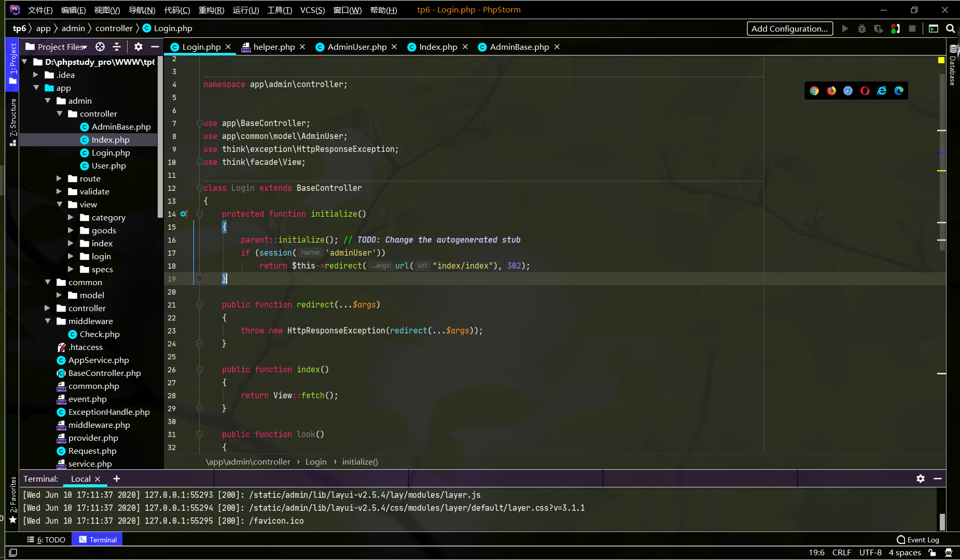This screenshot has width=960, height=560.
Task: Click the Collapse All icon in Project panel
Action: click(x=117, y=47)
